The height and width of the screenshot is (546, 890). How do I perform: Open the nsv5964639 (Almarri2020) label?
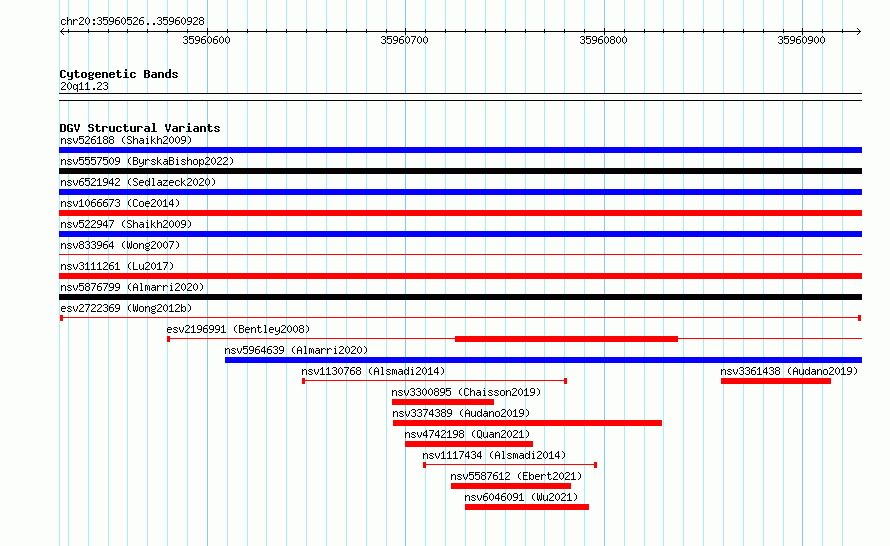[x=296, y=350]
